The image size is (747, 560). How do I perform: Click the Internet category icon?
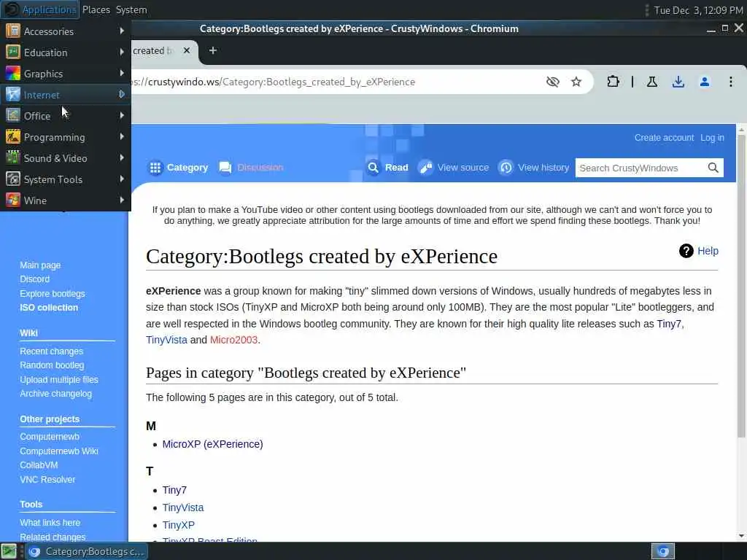pos(13,94)
